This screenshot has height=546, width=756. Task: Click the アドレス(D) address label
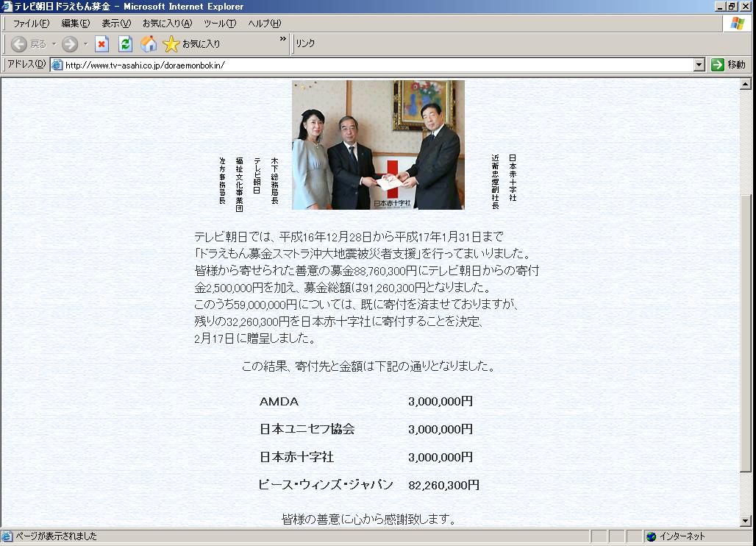(x=26, y=64)
